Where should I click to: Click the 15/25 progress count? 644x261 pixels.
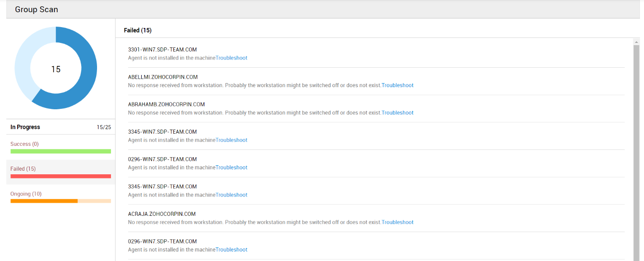pos(104,127)
